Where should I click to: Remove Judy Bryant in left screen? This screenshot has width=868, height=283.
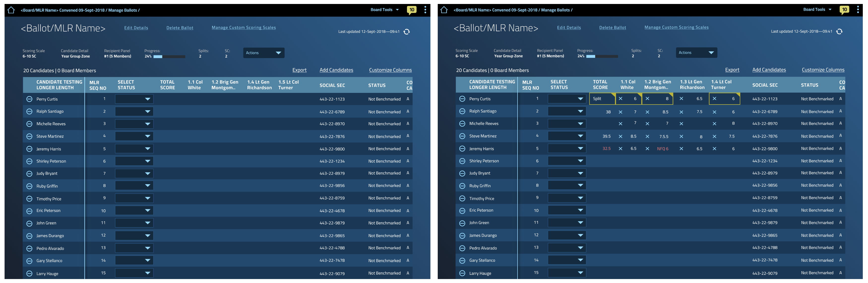[29, 174]
